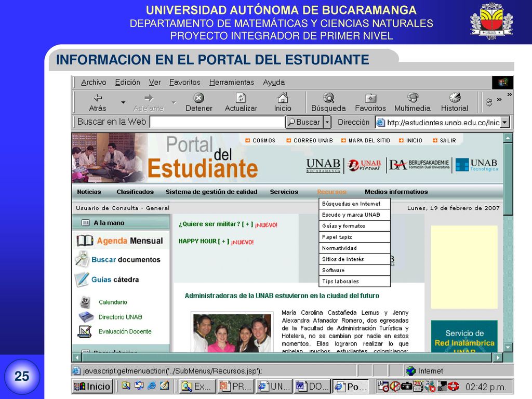Image resolution: width=532 pixels, height=399 pixels.
Task: Open the Herramientas menu
Action: click(x=232, y=83)
